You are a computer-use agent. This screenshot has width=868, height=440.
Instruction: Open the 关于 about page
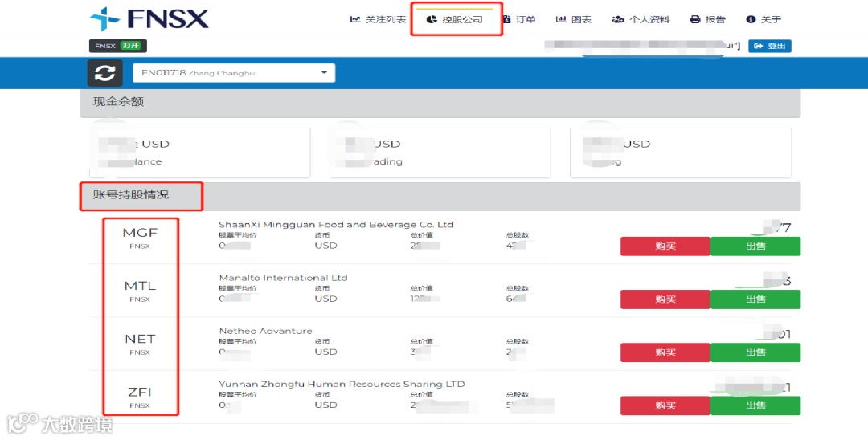(x=764, y=19)
